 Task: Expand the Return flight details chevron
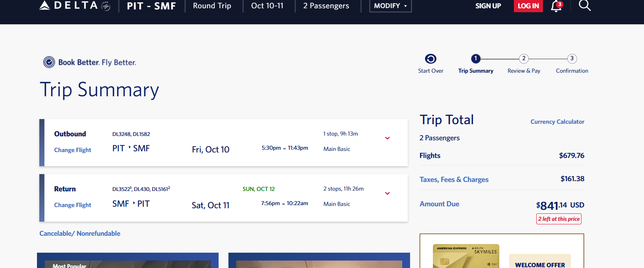(x=387, y=193)
